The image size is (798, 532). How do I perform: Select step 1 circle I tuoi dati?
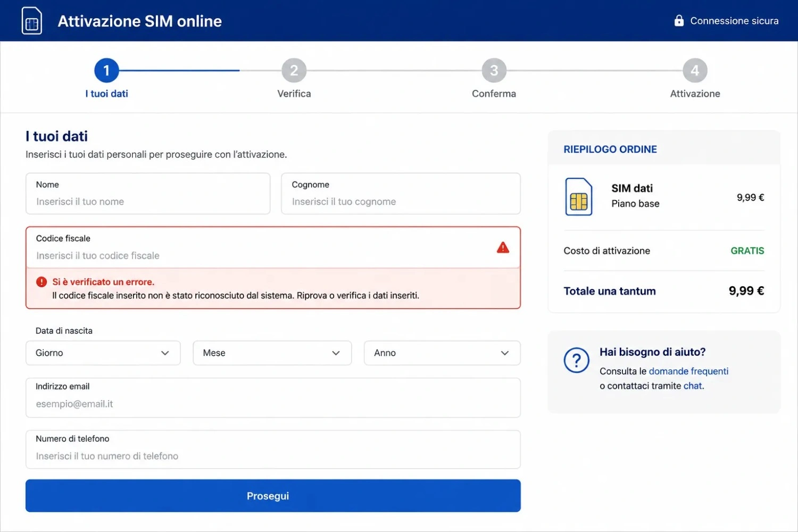pos(106,70)
